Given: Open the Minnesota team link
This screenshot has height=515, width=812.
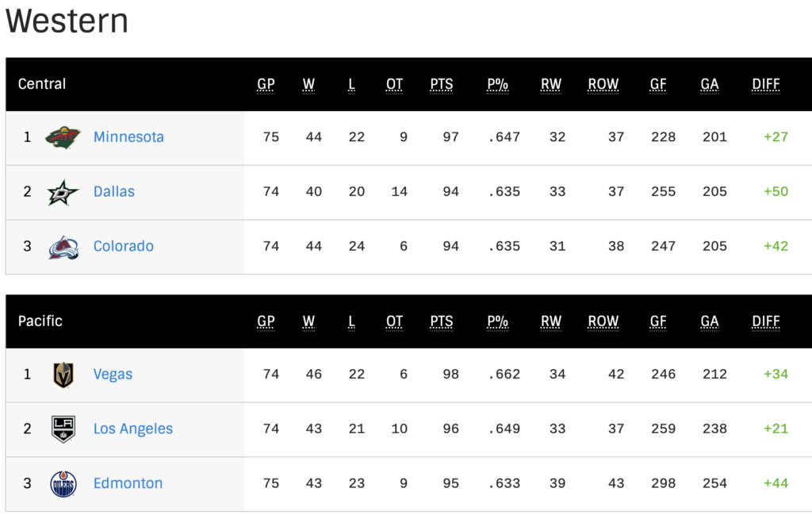Looking at the screenshot, I should [128, 136].
